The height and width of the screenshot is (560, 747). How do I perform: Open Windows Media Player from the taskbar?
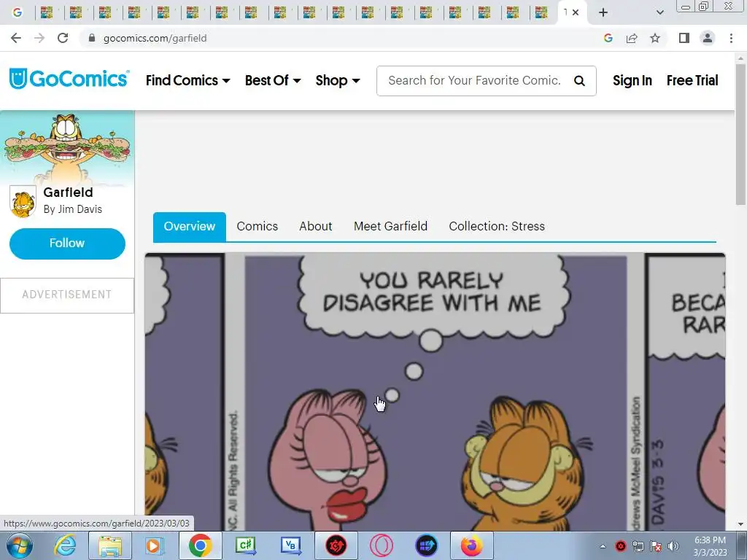click(154, 545)
